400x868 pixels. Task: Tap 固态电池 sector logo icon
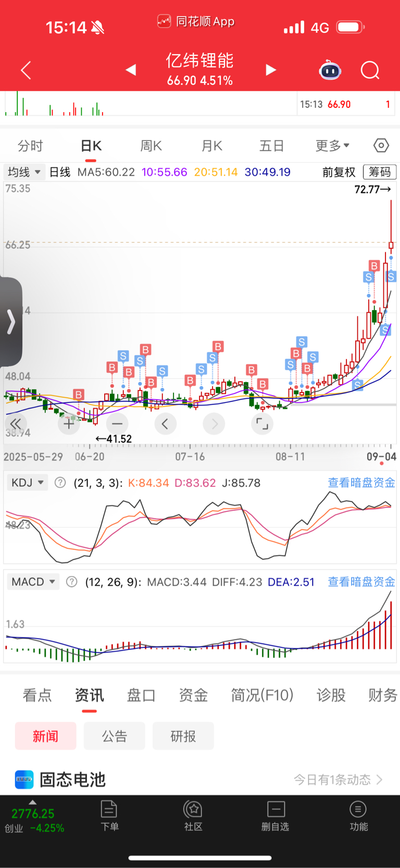[x=24, y=779]
